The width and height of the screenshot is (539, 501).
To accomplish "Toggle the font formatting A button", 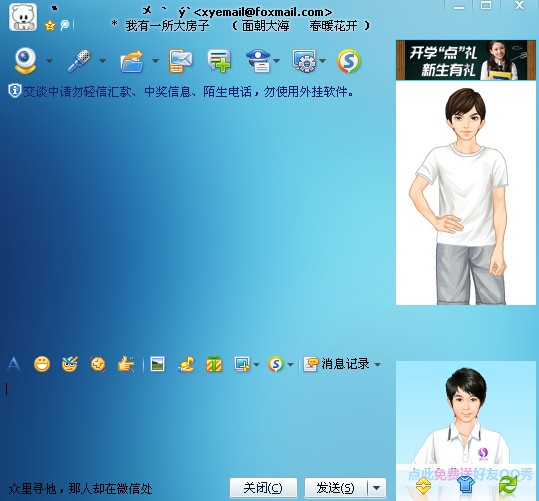I will 13,364.
